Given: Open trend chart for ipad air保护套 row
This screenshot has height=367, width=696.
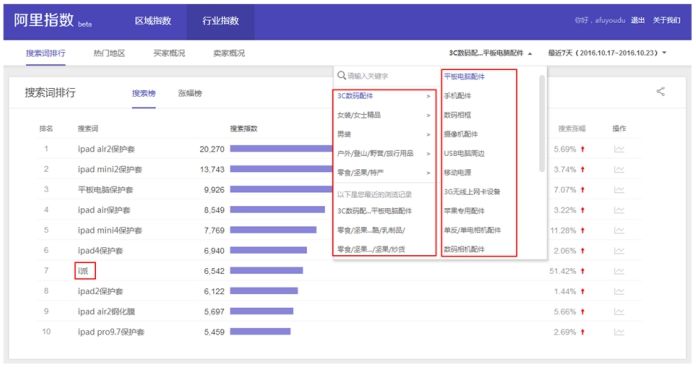Looking at the screenshot, I should coord(619,210).
